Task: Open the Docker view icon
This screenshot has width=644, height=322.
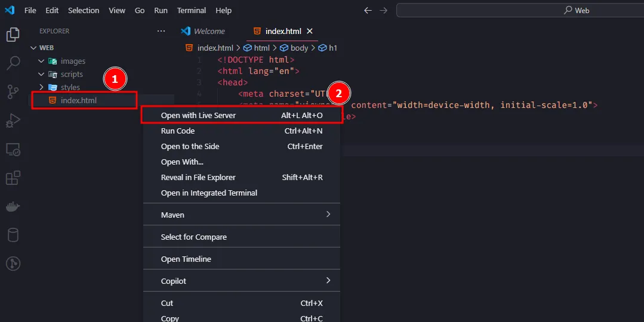Action: [13, 206]
